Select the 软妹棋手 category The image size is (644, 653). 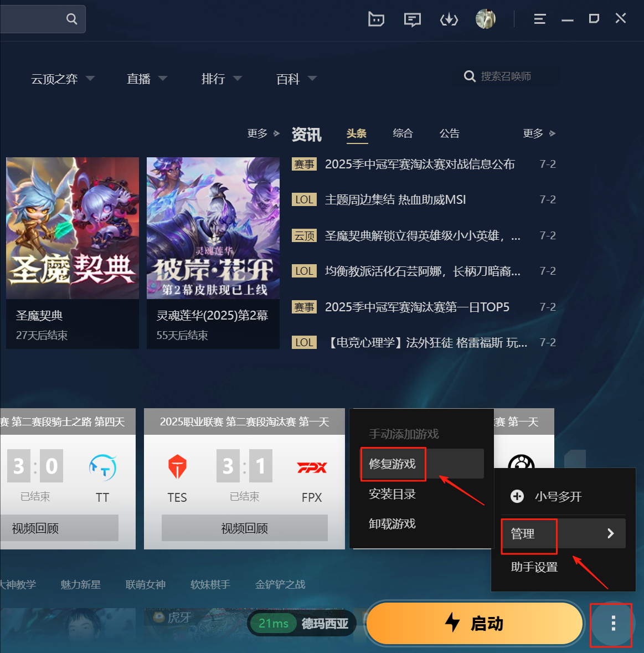[210, 584]
